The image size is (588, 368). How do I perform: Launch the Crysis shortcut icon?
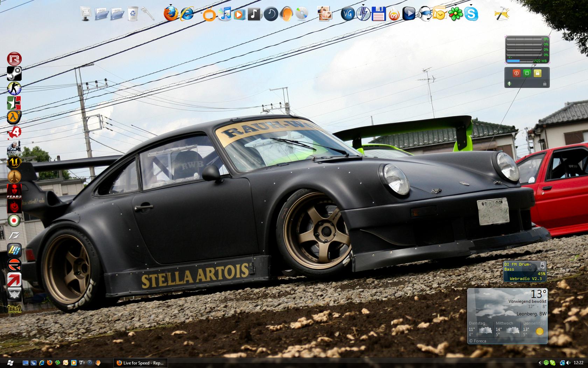pyautogui.click(x=14, y=147)
